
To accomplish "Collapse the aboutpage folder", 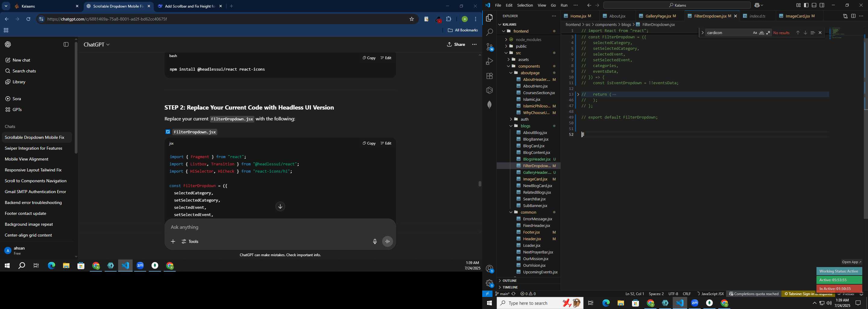I will [511, 73].
